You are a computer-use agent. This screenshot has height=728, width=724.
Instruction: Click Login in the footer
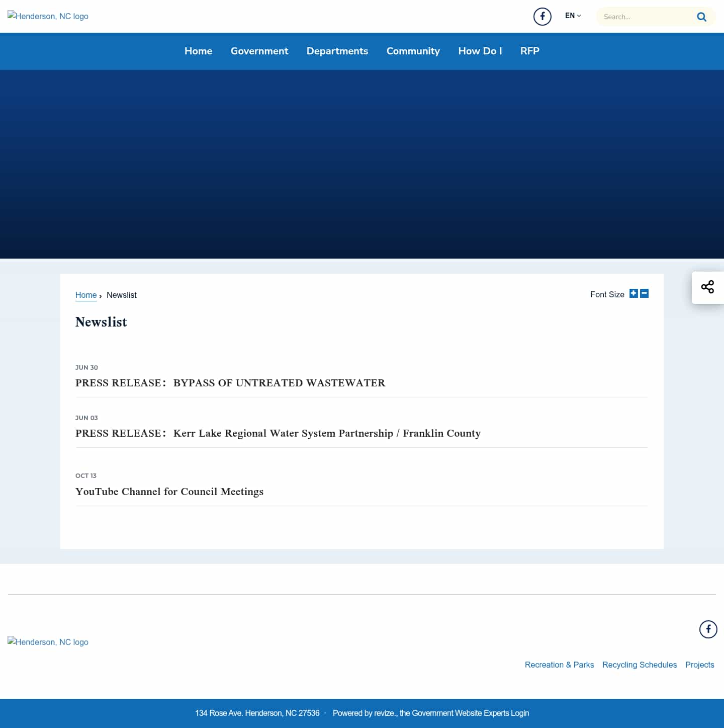click(x=520, y=713)
